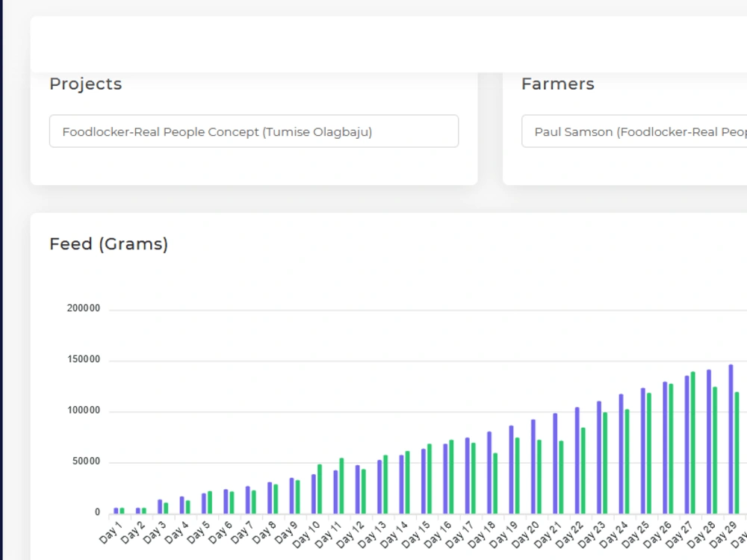Click the Farmers section heading

(x=558, y=84)
